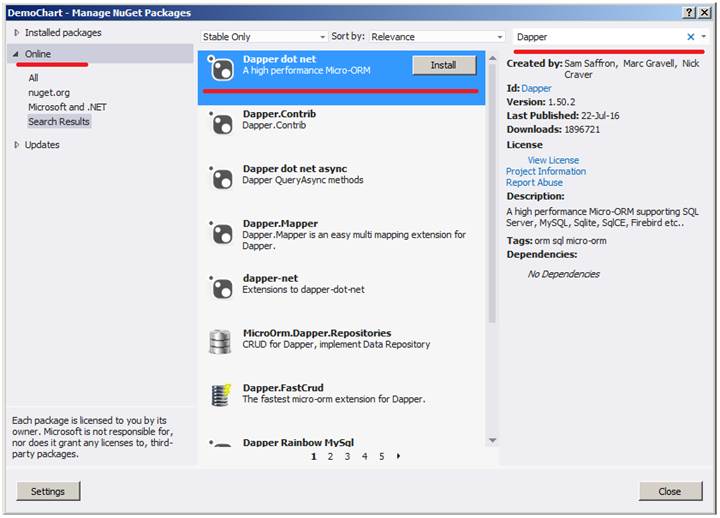Screen dimensions: 720x518
Task: Open the help question mark button
Action: (689, 12)
